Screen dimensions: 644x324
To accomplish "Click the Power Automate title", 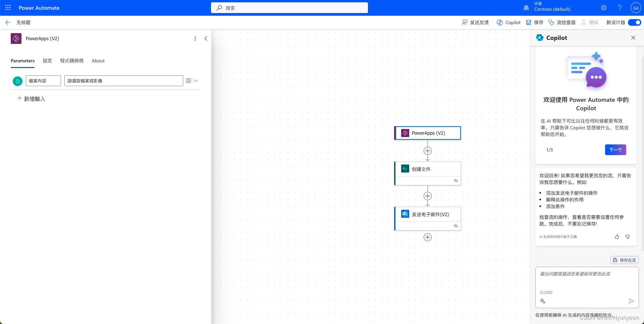I will (39, 8).
